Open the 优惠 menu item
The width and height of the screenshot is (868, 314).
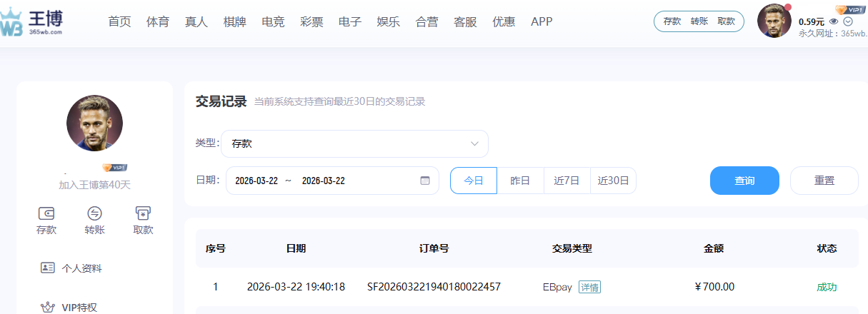pos(504,21)
